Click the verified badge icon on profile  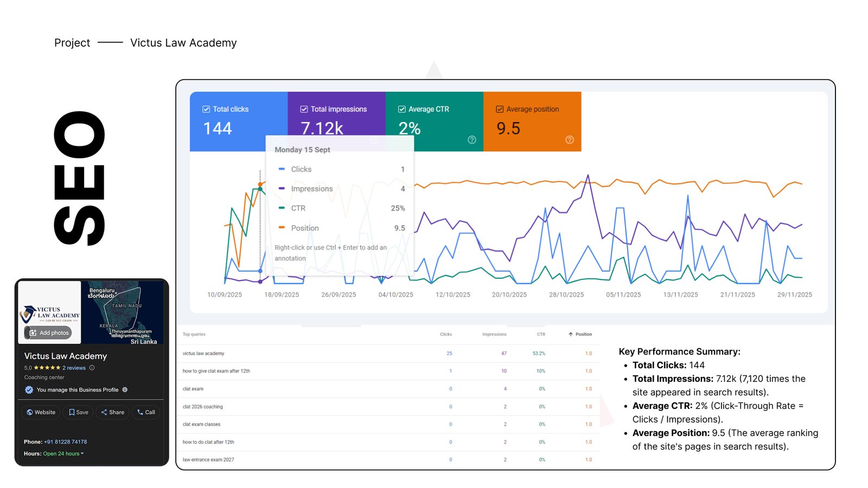coord(29,390)
